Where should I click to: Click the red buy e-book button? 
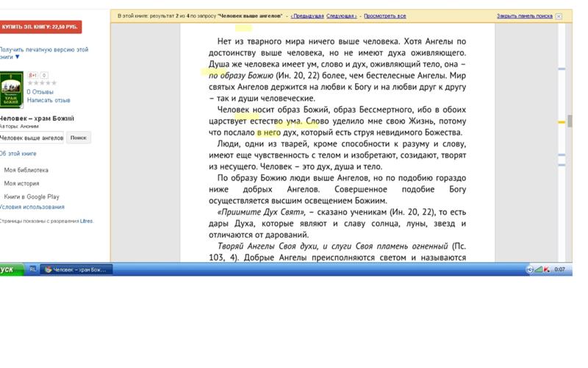(40, 26)
